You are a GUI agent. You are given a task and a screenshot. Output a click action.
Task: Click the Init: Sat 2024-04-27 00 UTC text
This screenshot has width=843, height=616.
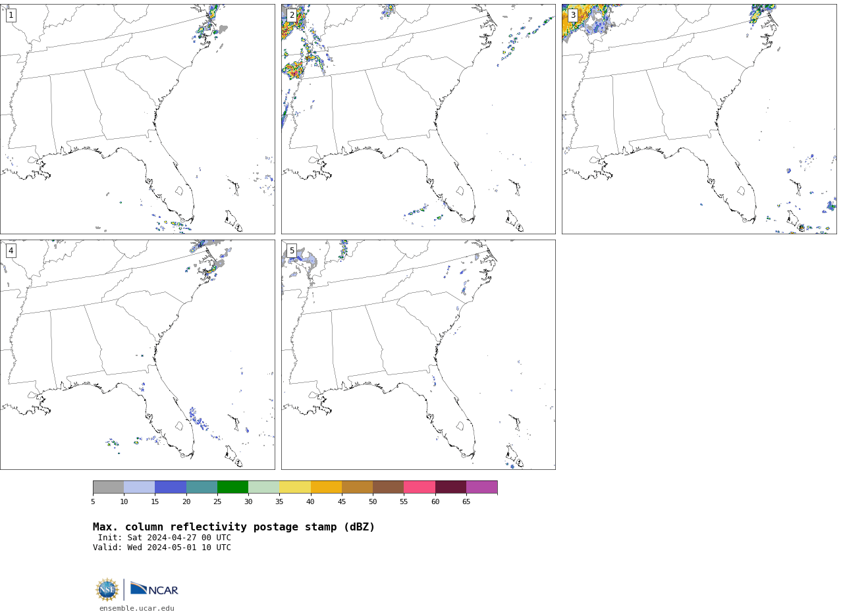pyautogui.click(x=165, y=538)
